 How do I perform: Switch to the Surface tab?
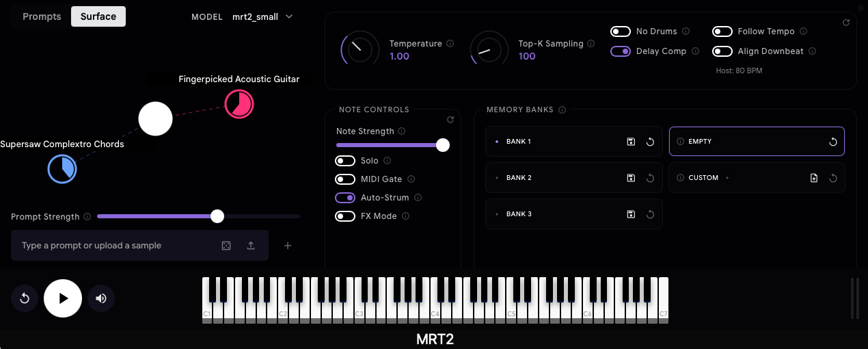point(98,16)
